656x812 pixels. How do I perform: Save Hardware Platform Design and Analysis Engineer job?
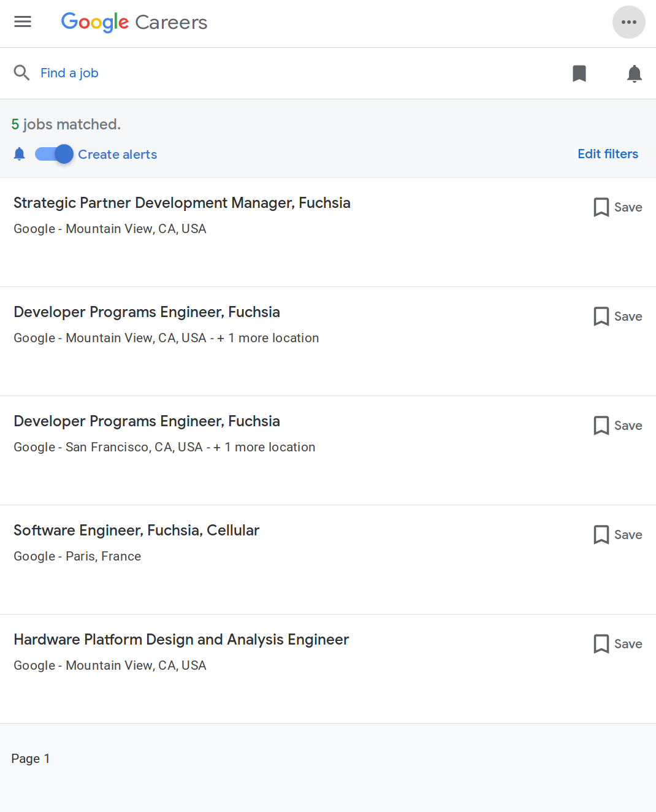pos(617,644)
